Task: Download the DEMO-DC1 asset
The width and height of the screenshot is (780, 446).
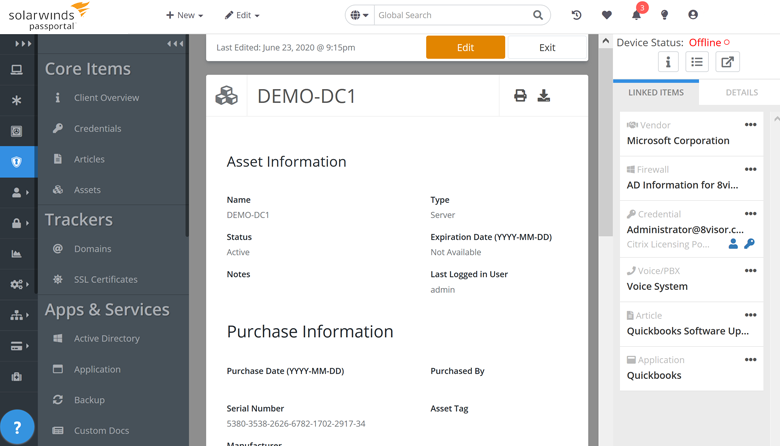Action: pyautogui.click(x=544, y=95)
